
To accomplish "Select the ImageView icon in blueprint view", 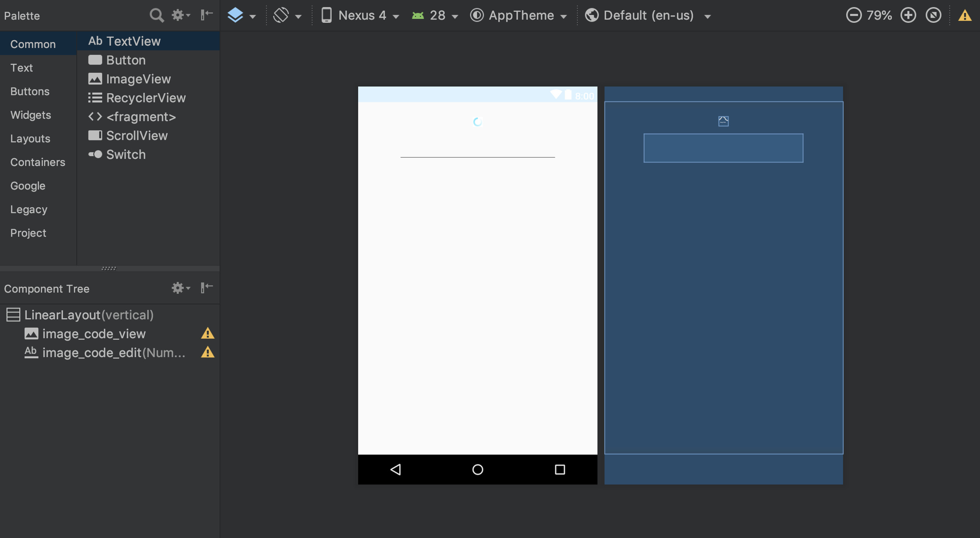I will pyautogui.click(x=723, y=121).
